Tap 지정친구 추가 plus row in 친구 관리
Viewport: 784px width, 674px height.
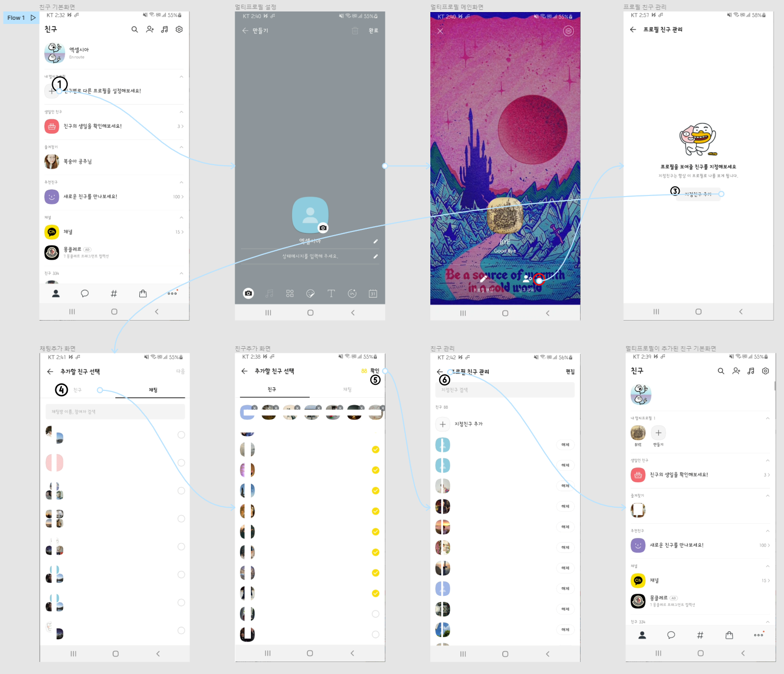point(505,424)
